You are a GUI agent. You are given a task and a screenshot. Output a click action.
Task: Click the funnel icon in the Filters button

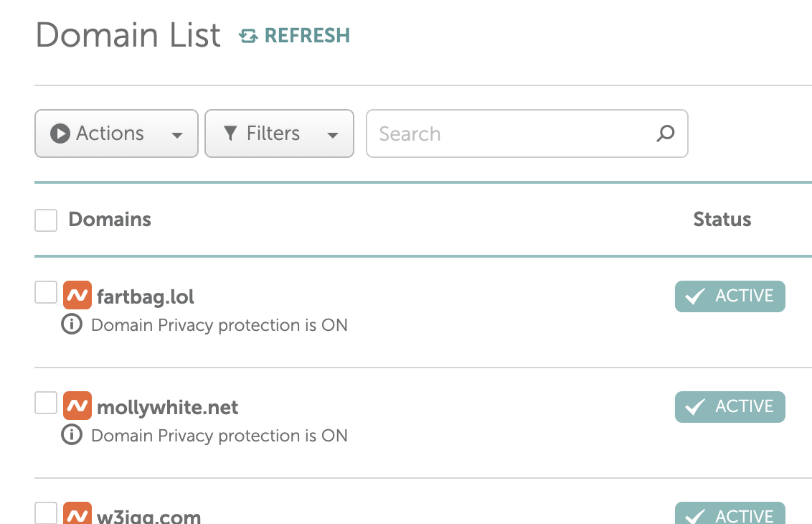tap(230, 134)
